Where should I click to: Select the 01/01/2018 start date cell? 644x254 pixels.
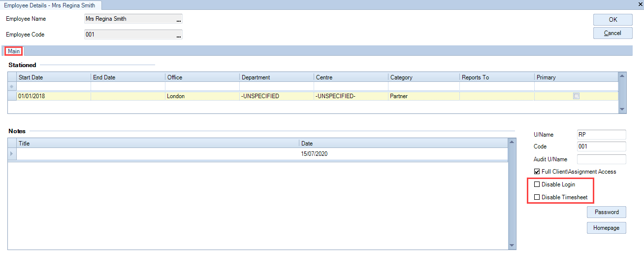coord(54,96)
